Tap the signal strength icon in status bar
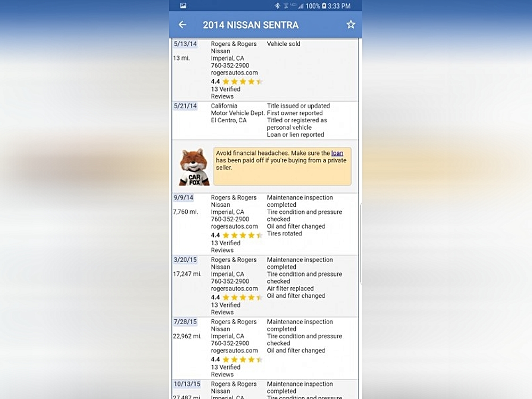 301,6
